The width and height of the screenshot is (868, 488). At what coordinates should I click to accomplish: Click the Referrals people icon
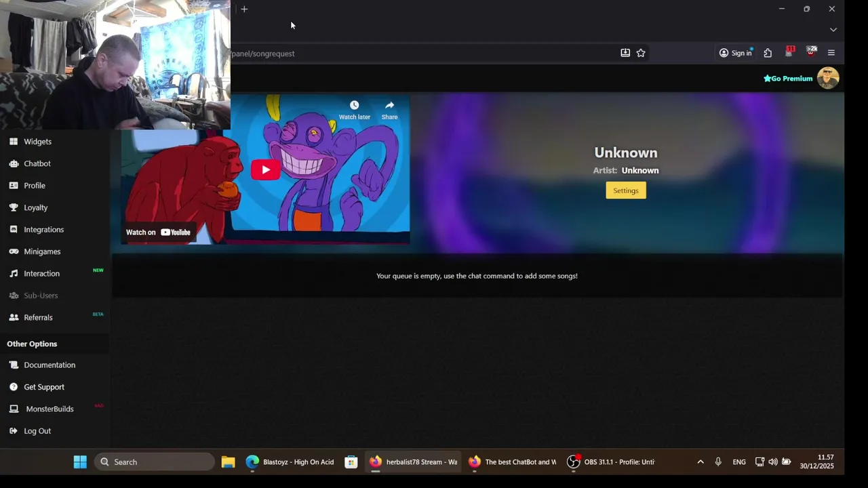[x=14, y=317]
